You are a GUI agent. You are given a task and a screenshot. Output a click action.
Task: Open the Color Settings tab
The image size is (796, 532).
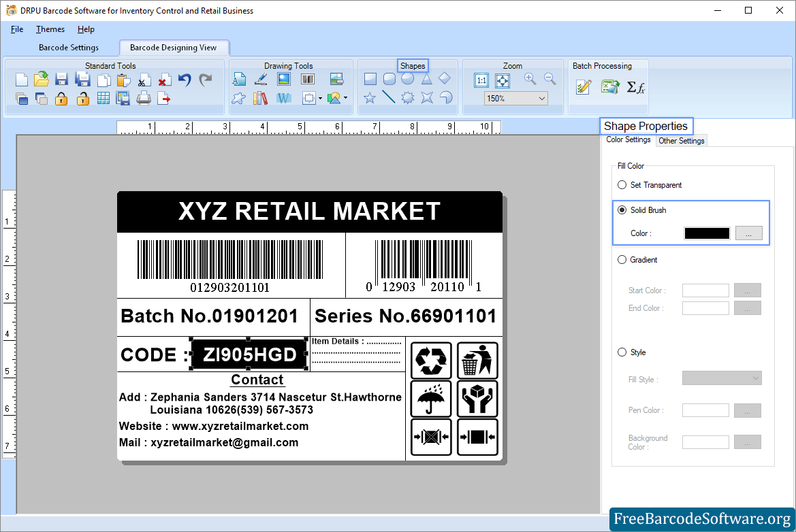[628, 140]
